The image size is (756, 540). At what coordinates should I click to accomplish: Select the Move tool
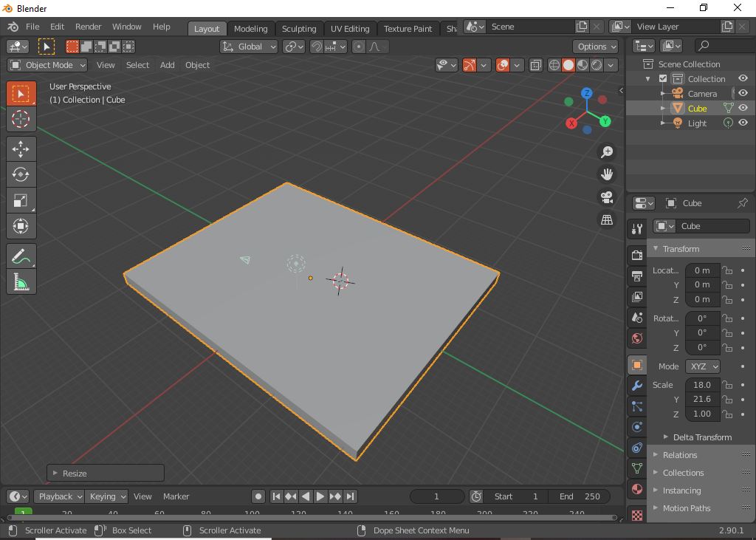(21, 148)
